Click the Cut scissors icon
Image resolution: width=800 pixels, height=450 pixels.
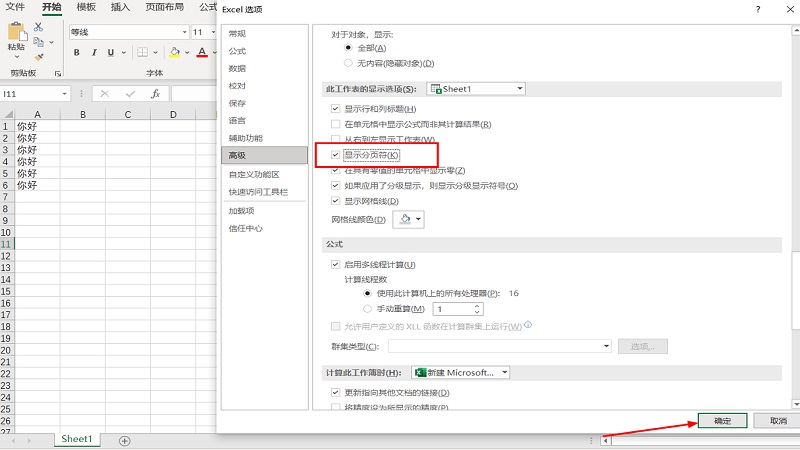39,28
